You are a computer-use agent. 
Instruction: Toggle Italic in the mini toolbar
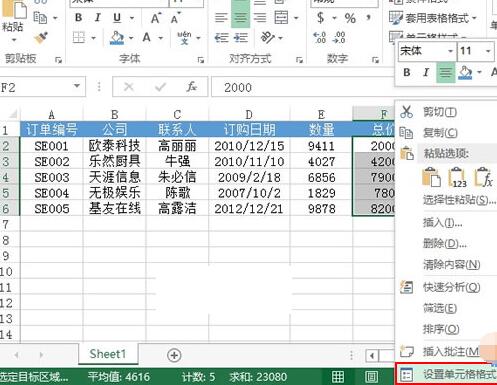click(426, 72)
